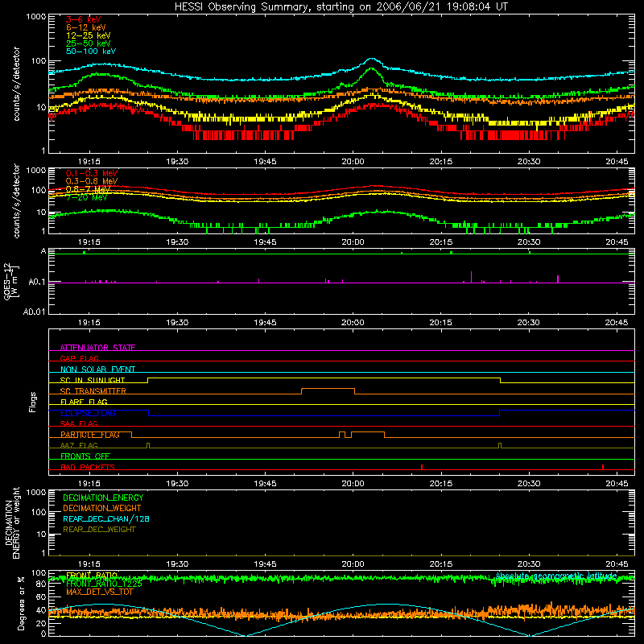
Task: Click the 7-20 MeV legend label
Action: coord(86,197)
